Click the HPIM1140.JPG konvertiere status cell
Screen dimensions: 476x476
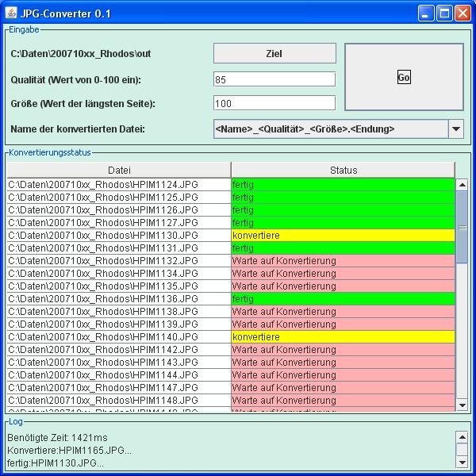pos(343,337)
